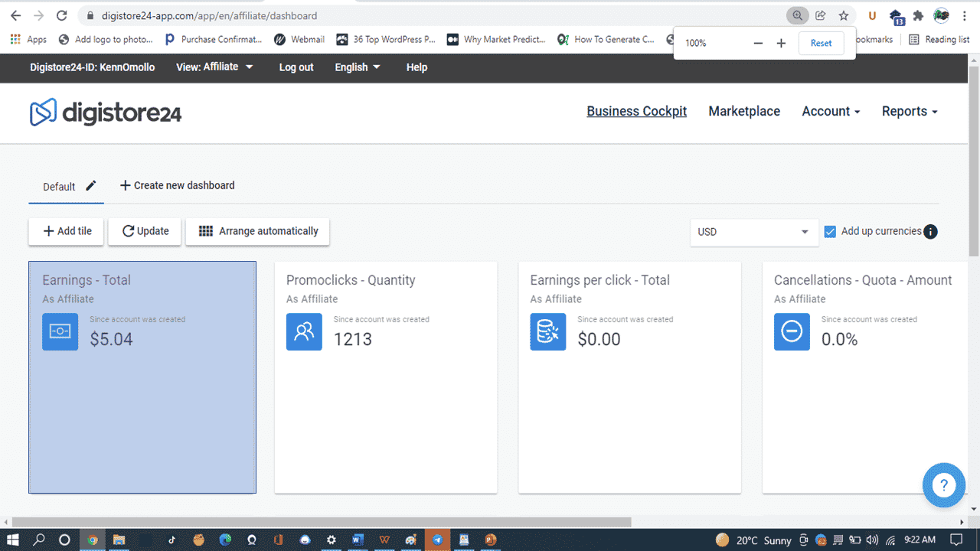
Task: Decrease zoom with the minus icon
Action: click(x=758, y=43)
